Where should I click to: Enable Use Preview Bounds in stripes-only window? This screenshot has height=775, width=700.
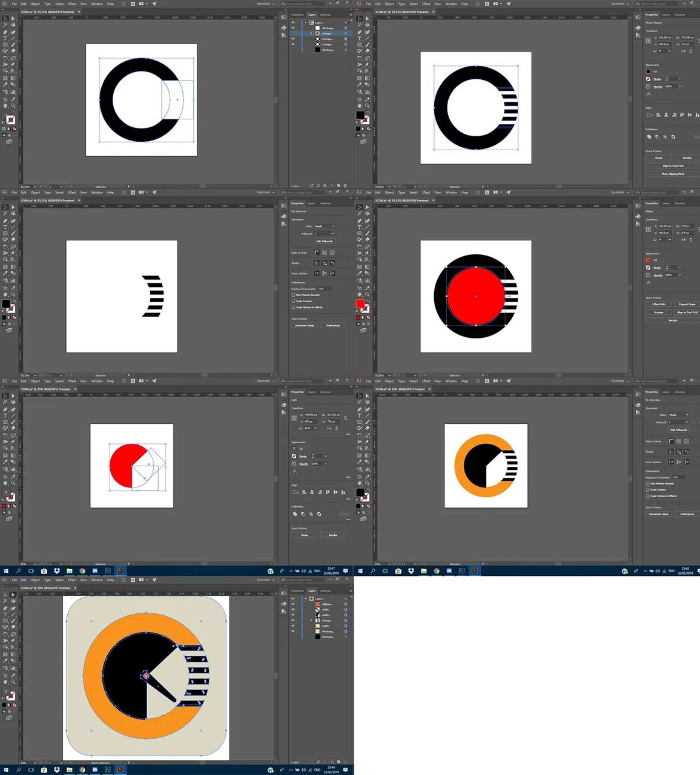coord(293,295)
